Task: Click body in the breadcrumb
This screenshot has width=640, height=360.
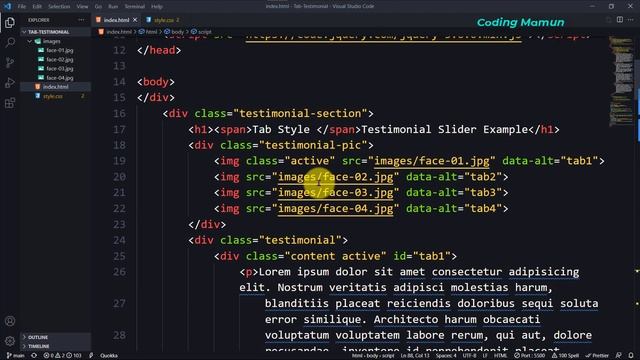Action: click(178, 32)
